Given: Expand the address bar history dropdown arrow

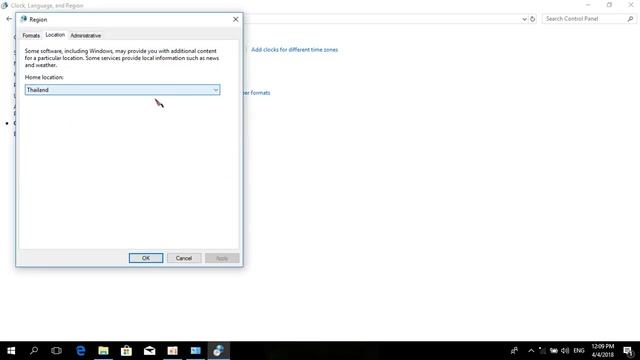Looking at the screenshot, I should pos(524,19).
